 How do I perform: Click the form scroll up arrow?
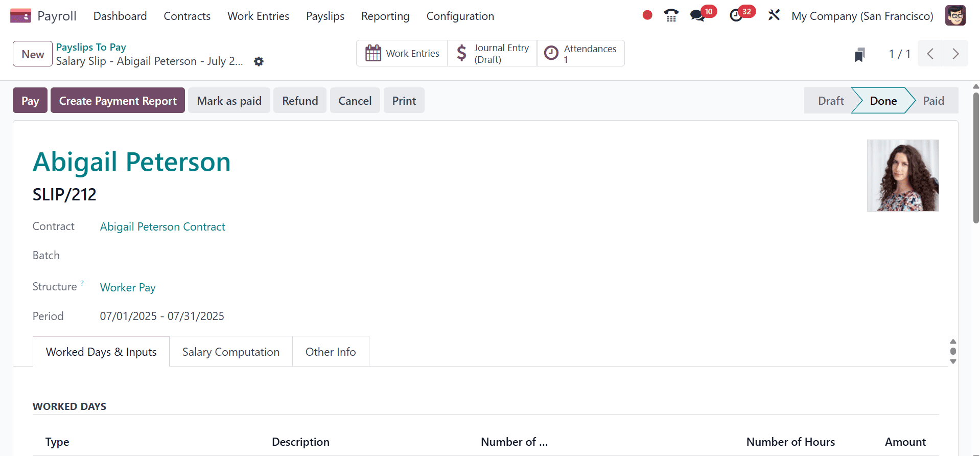(953, 341)
